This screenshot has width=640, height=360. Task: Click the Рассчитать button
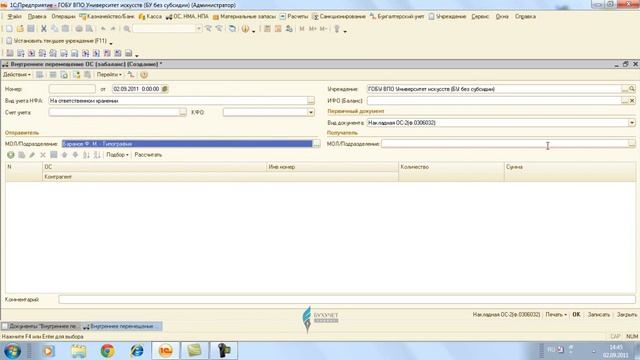point(148,155)
